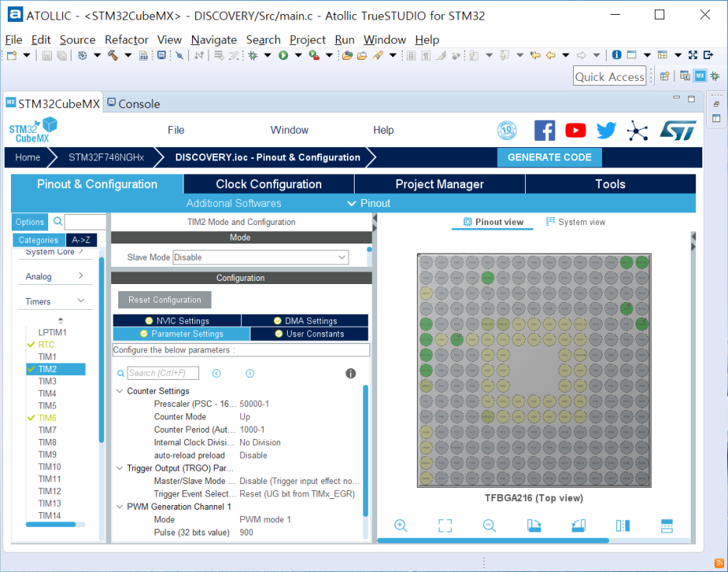
Task: Open the Project menu
Action: (307, 40)
